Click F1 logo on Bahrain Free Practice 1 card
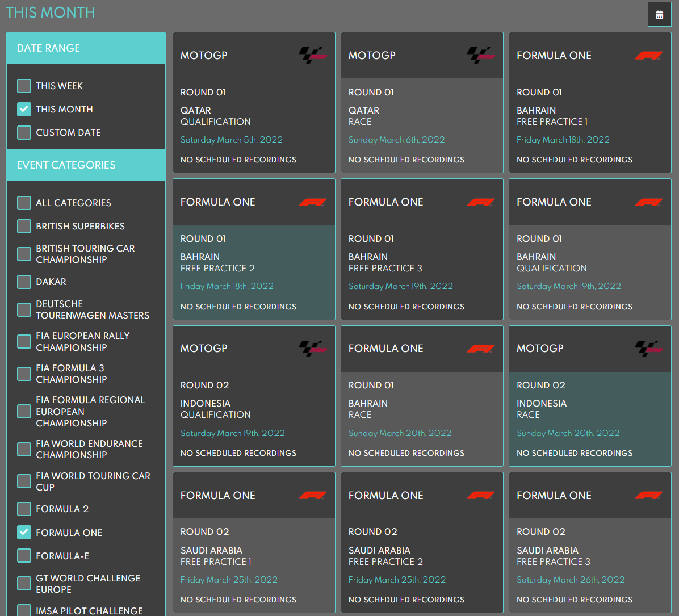The image size is (679, 616). tap(649, 56)
